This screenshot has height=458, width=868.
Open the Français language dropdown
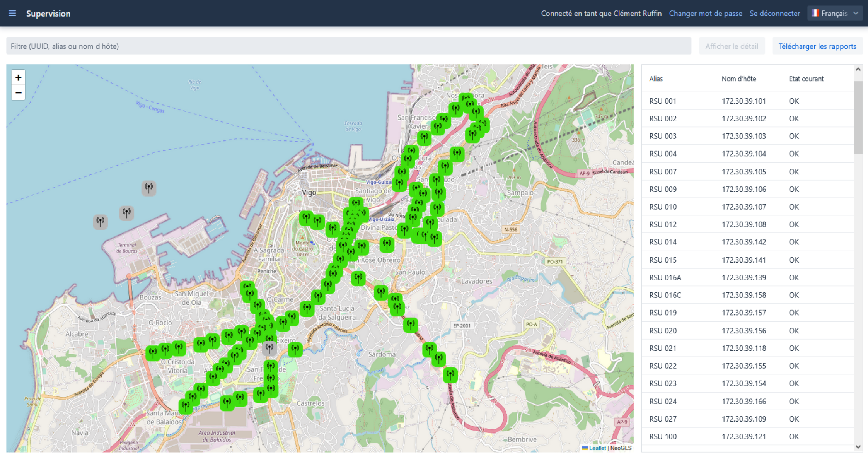[x=835, y=13]
